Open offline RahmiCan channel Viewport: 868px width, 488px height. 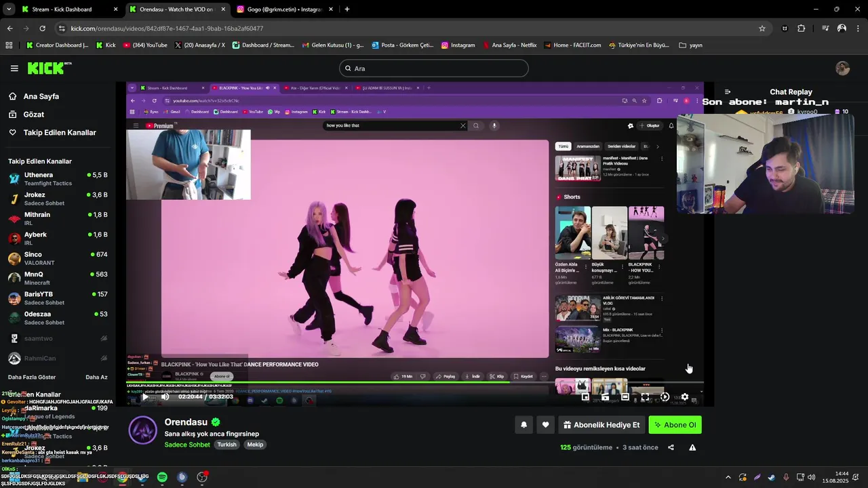tap(58, 358)
